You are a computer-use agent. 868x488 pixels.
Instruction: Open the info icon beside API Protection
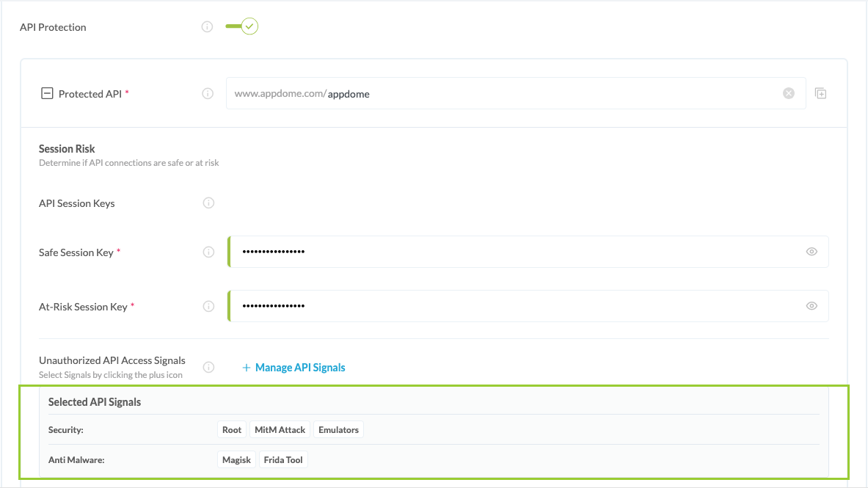[207, 26]
